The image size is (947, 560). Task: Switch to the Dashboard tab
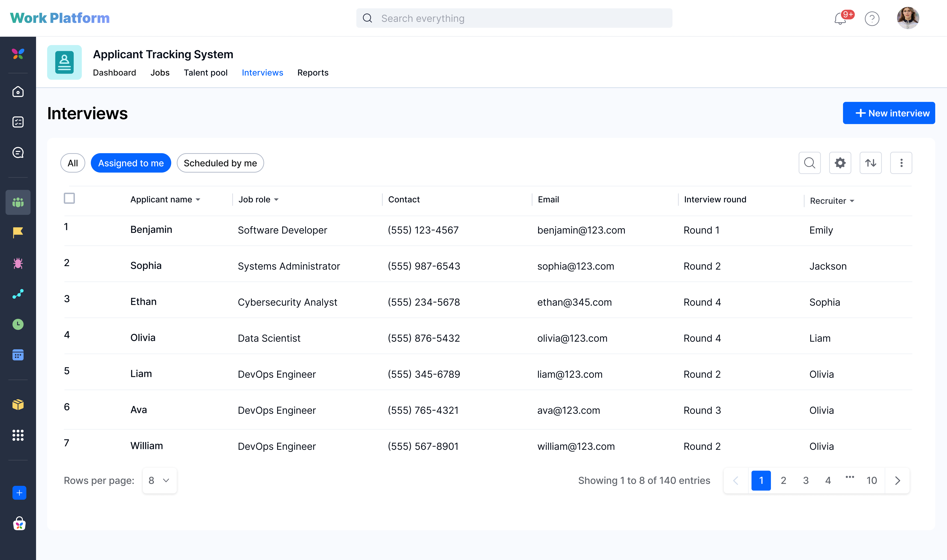[x=114, y=72]
